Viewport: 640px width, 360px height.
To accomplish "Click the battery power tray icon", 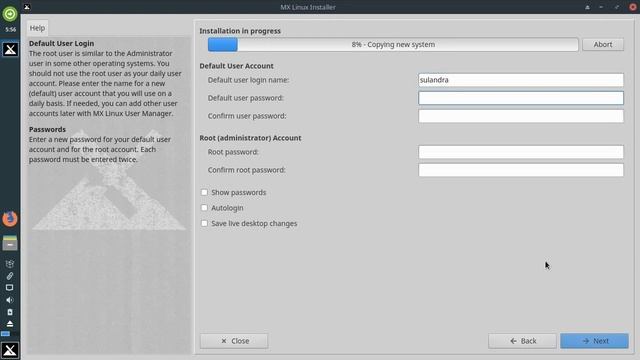I will click(10, 312).
